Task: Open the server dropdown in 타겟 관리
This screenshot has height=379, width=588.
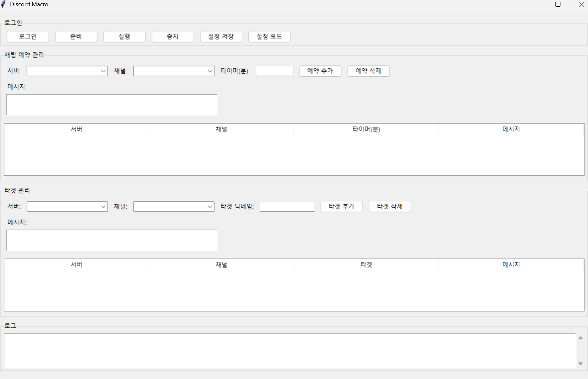Action: point(103,206)
